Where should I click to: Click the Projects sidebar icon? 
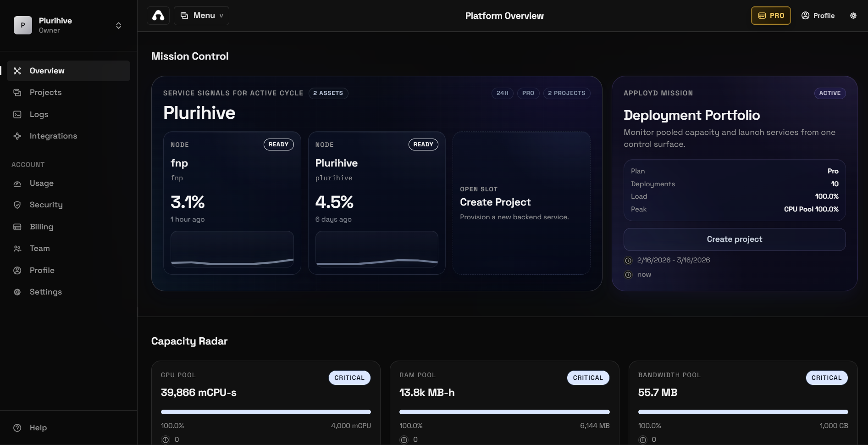17,92
